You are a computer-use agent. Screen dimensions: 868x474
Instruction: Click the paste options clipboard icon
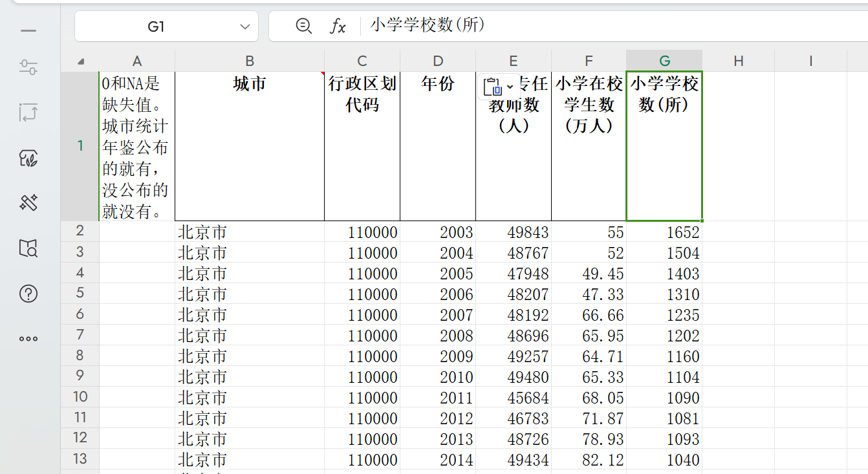point(492,87)
